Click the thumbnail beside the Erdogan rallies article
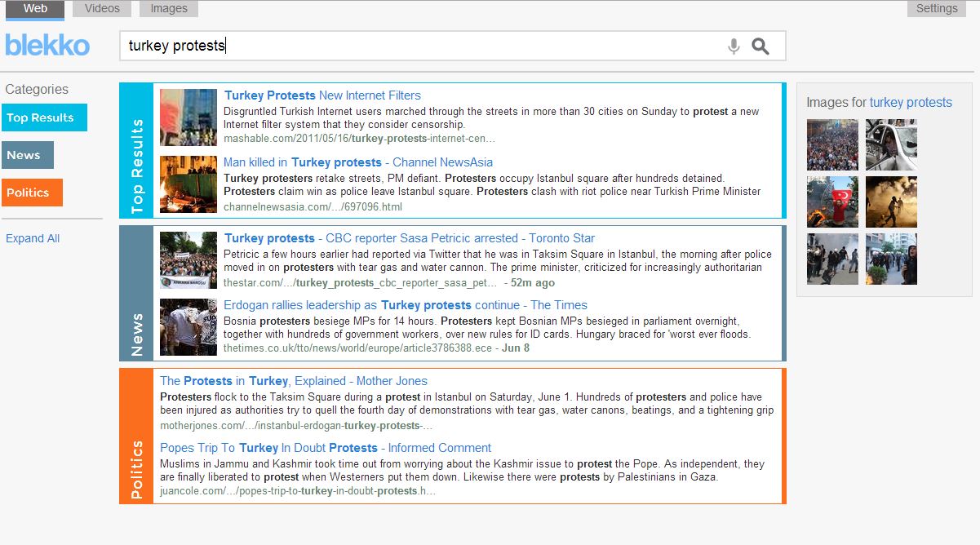Viewport: 980px width, 545px height. pyautogui.click(x=188, y=327)
